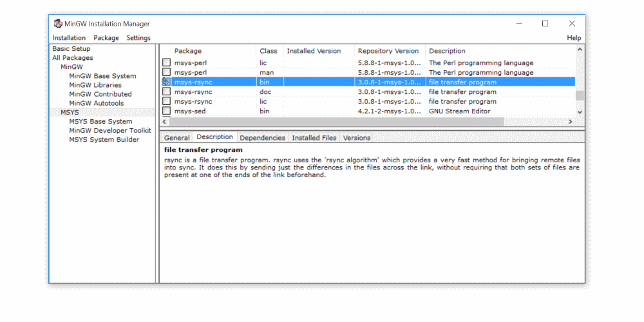Open the Package menu

pos(106,38)
